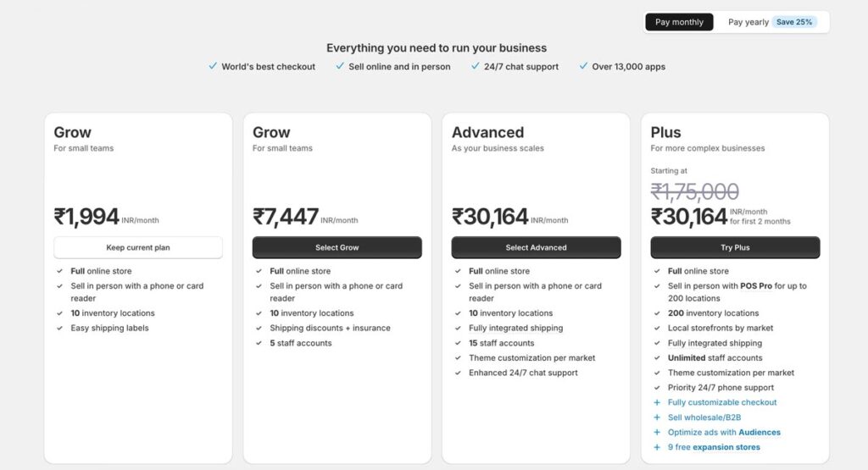868x470 pixels.
Task: Click the Save 25% badge
Action: [x=794, y=22]
